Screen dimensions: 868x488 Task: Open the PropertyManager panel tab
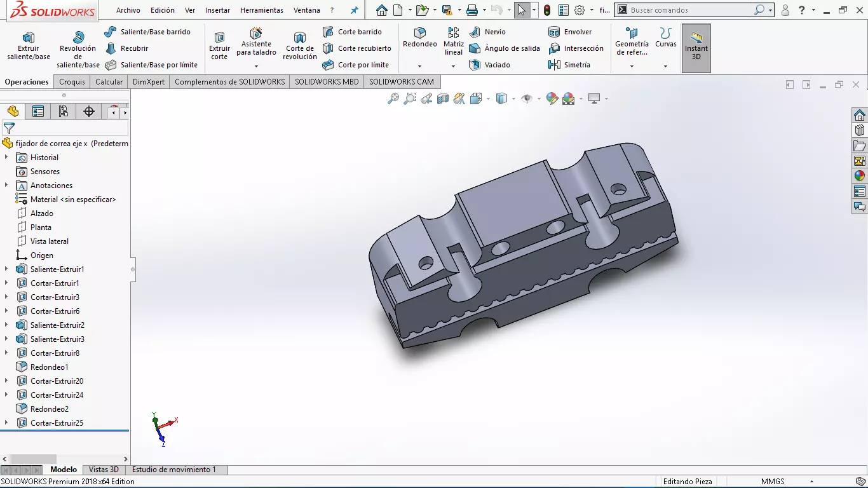pyautogui.click(x=38, y=112)
